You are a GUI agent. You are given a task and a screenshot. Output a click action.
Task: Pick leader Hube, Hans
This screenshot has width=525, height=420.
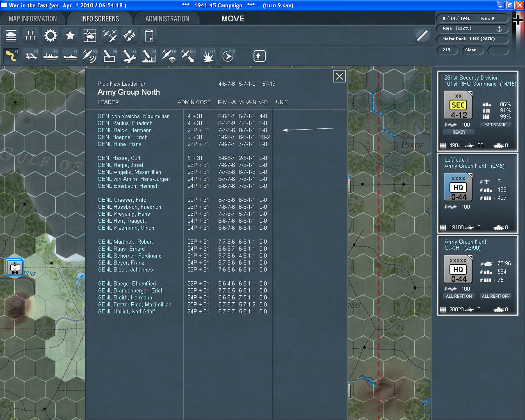(x=119, y=144)
